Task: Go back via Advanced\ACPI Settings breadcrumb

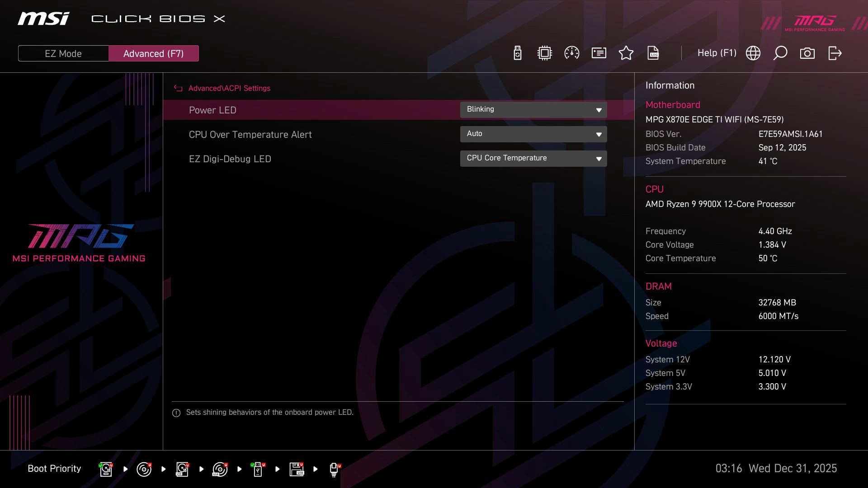Action: click(x=229, y=88)
